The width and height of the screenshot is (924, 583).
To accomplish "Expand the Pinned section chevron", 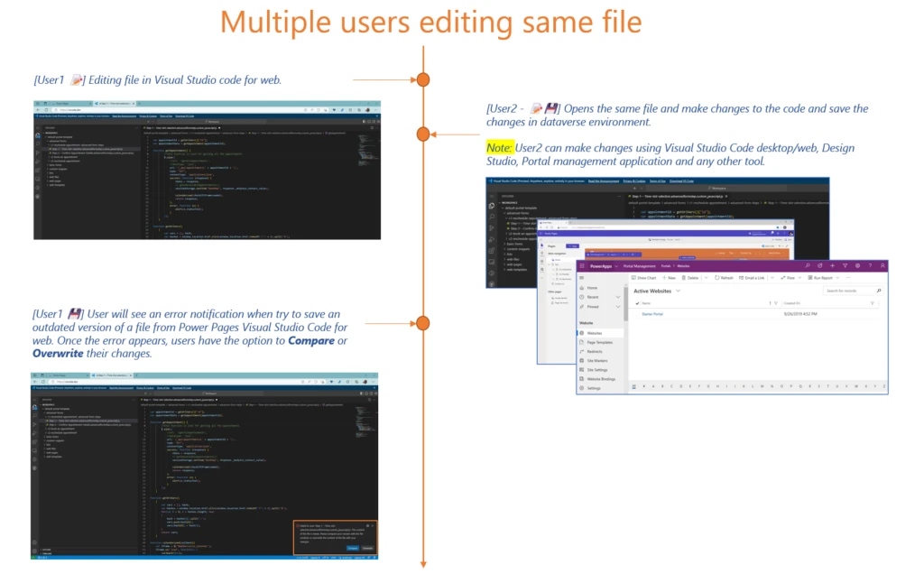I will coord(617,307).
